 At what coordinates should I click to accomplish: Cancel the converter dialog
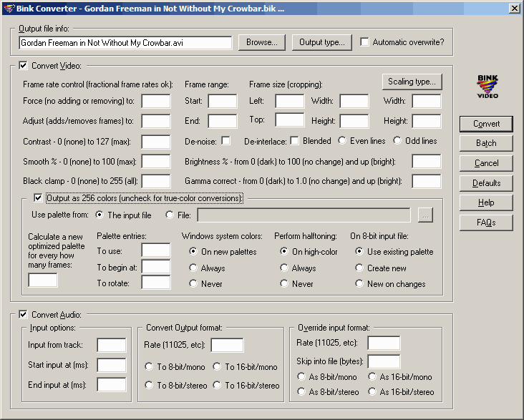486,163
